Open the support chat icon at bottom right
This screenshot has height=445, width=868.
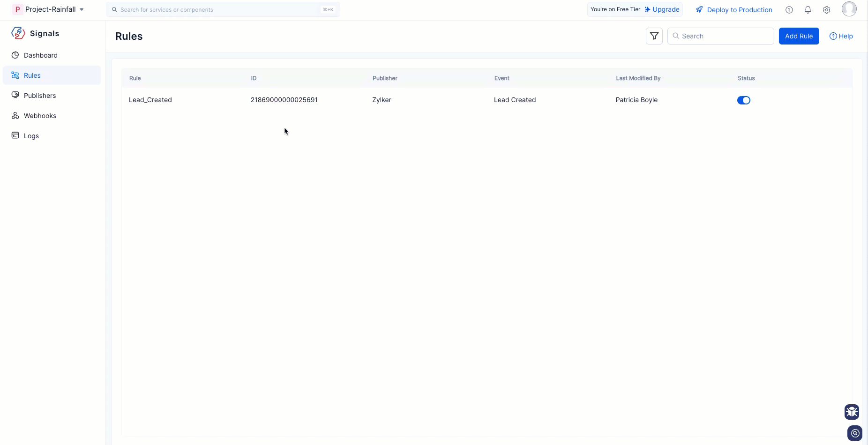(x=855, y=433)
